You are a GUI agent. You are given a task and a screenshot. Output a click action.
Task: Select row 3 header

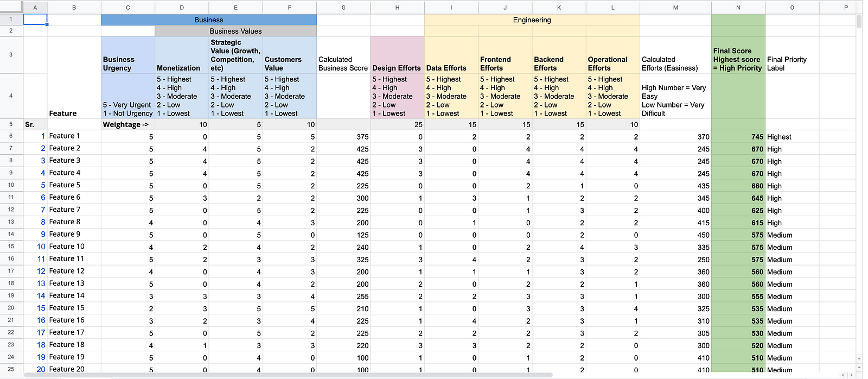(x=11, y=55)
